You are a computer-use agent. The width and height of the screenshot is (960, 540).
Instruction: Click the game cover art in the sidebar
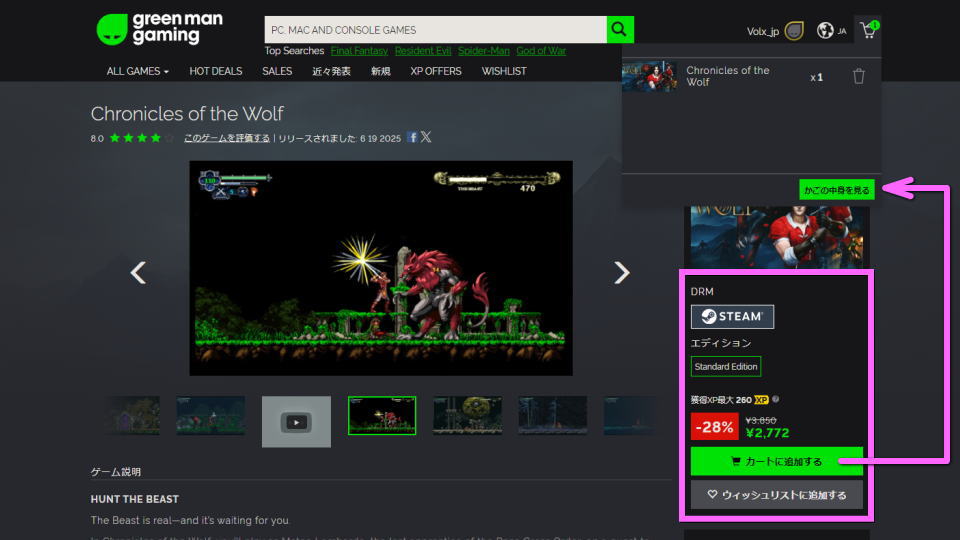point(776,237)
